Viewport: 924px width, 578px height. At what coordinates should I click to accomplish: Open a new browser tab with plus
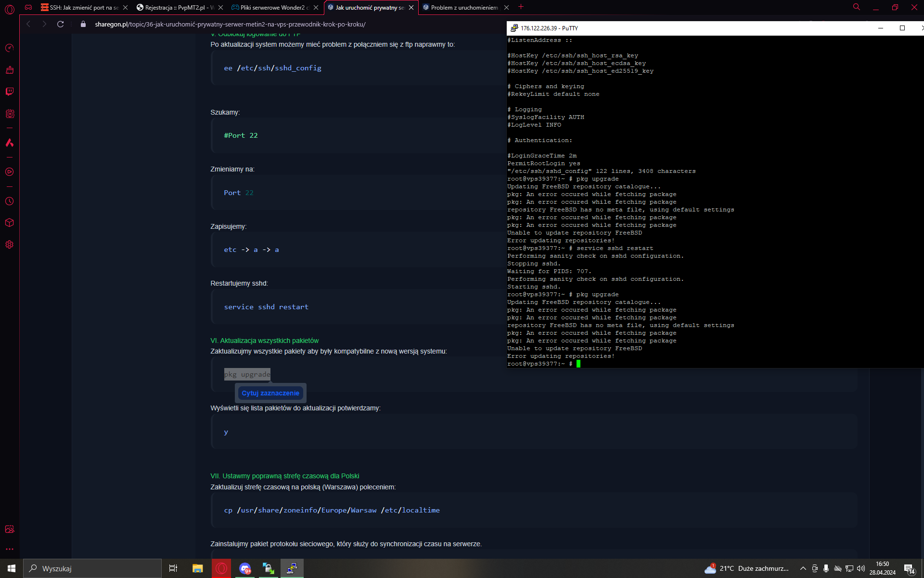tap(521, 7)
